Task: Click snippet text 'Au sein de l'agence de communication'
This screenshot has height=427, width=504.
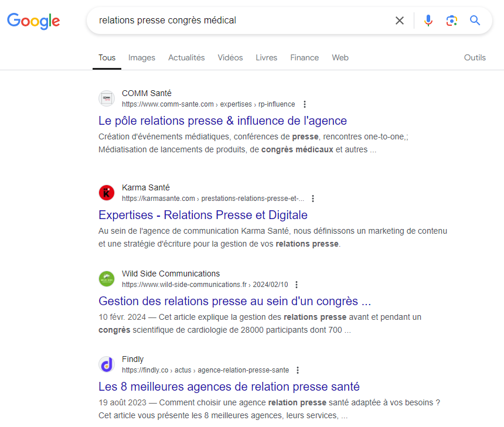Action: pyautogui.click(x=168, y=231)
